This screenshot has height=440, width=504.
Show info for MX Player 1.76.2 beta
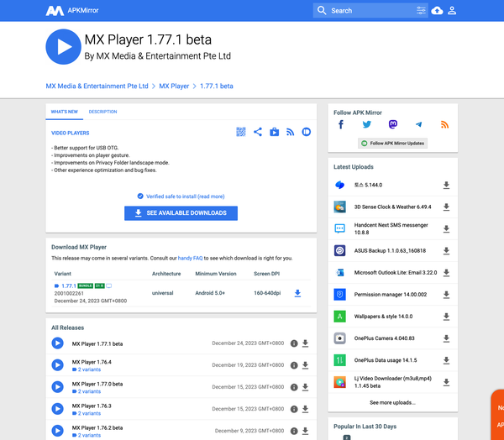[x=294, y=431]
